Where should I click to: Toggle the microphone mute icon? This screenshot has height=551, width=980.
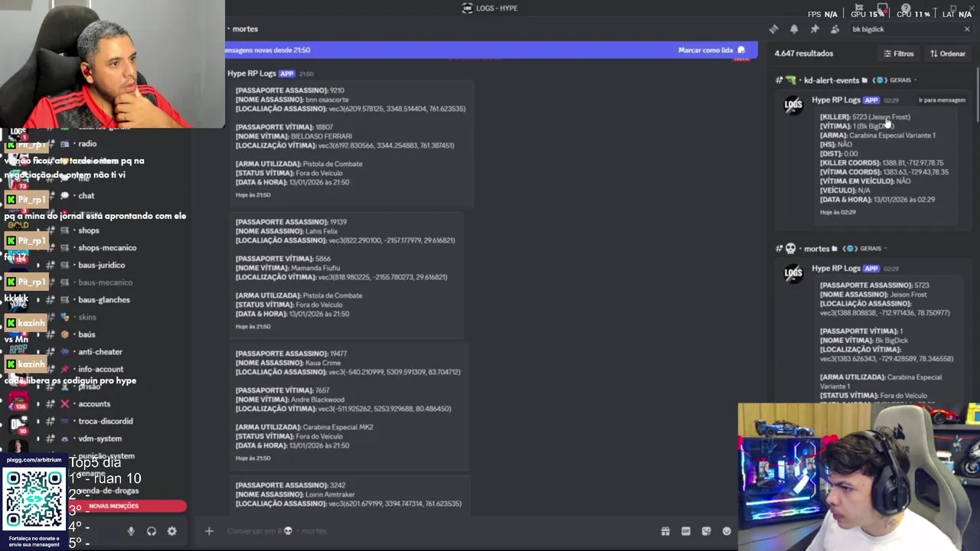tap(131, 531)
